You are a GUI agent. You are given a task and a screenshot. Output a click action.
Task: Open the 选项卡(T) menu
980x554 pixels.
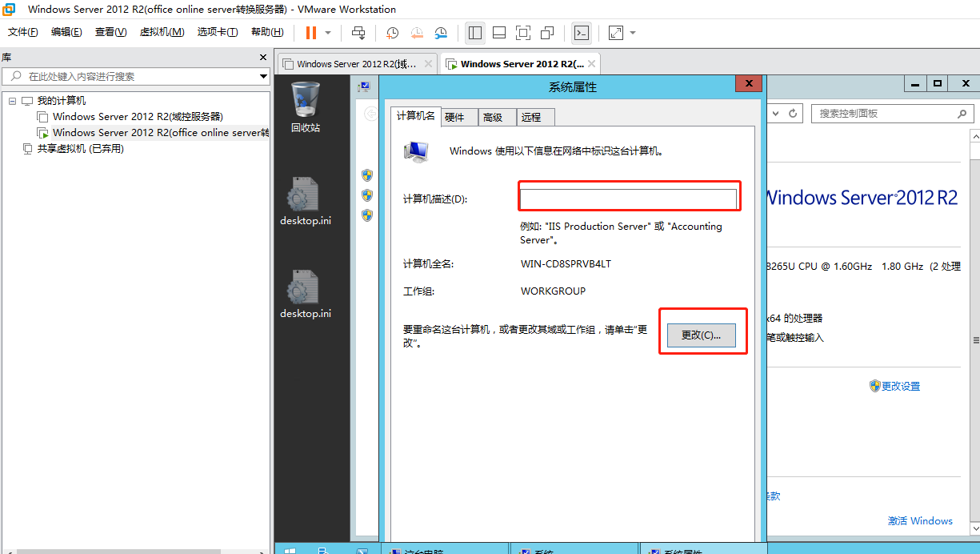click(218, 32)
